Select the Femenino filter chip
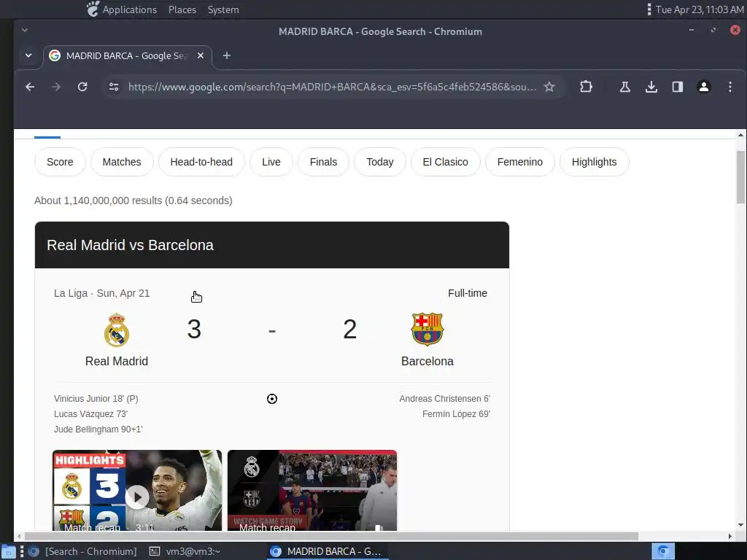747x560 pixels. [519, 162]
